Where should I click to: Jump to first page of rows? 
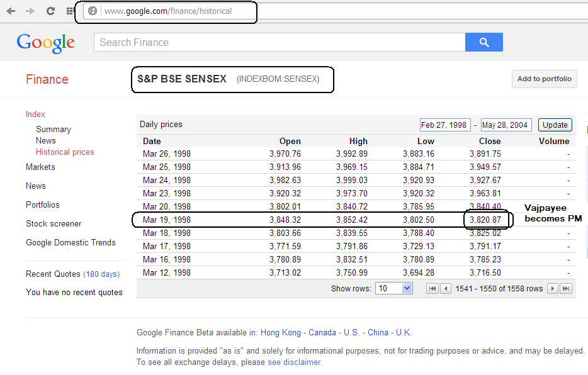pyautogui.click(x=433, y=288)
